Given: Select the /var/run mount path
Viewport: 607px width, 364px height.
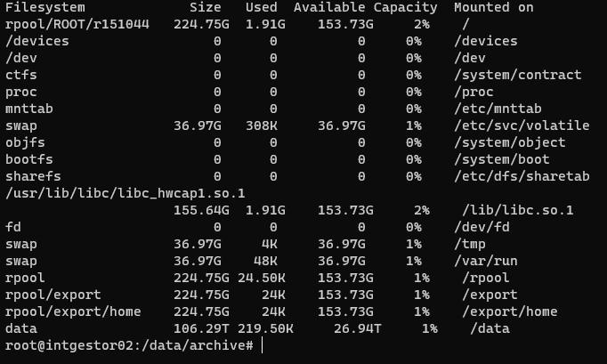Looking at the screenshot, I should [x=485, y=262].
